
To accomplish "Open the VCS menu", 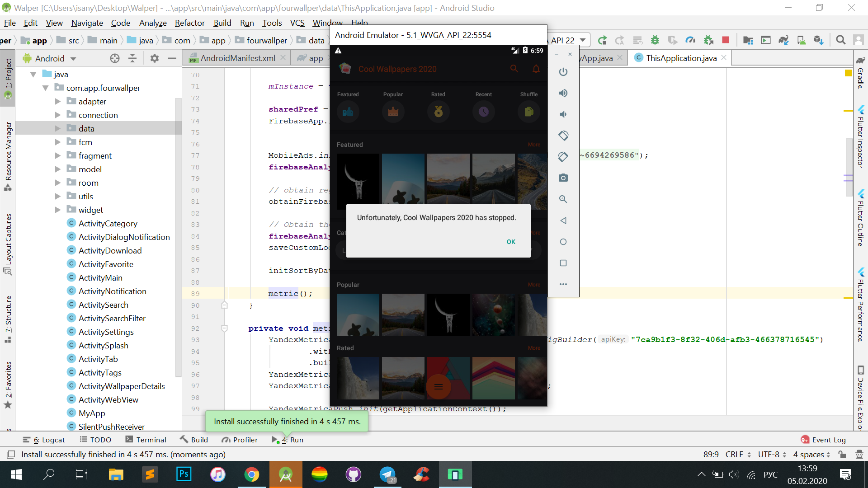I will pos(297,23).
